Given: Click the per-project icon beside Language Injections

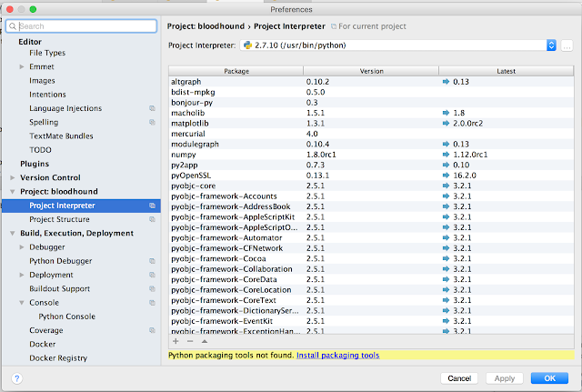Looking at the screenshot, I should coord(152,108).
